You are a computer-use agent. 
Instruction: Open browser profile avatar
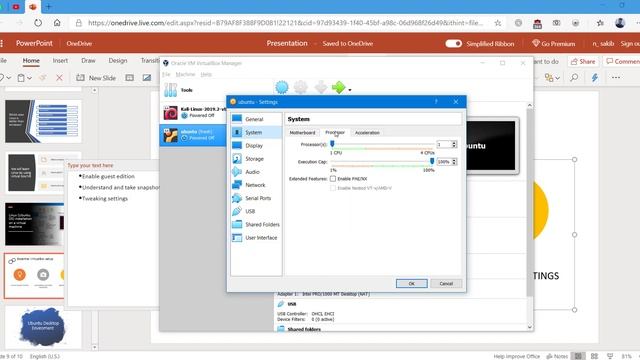click(620, 23)
